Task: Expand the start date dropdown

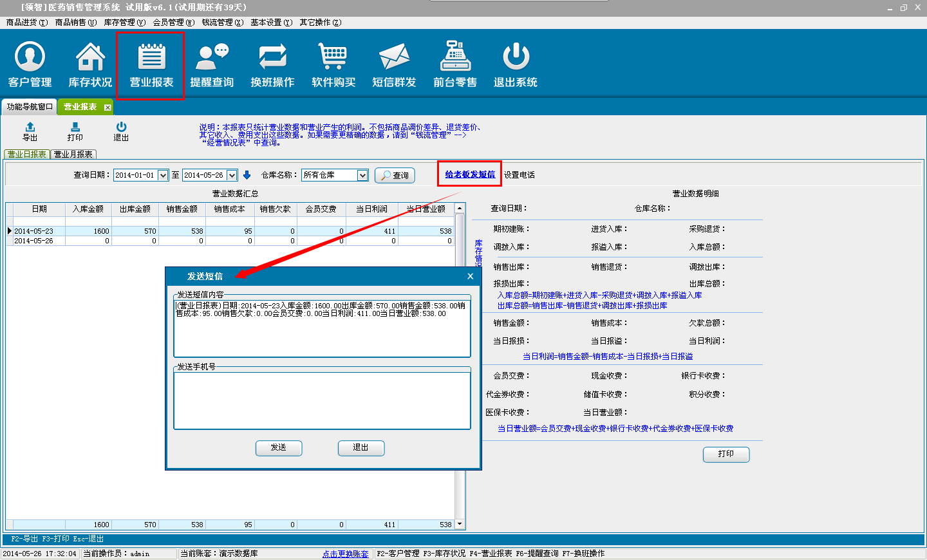Action: [x=163, y=175]
